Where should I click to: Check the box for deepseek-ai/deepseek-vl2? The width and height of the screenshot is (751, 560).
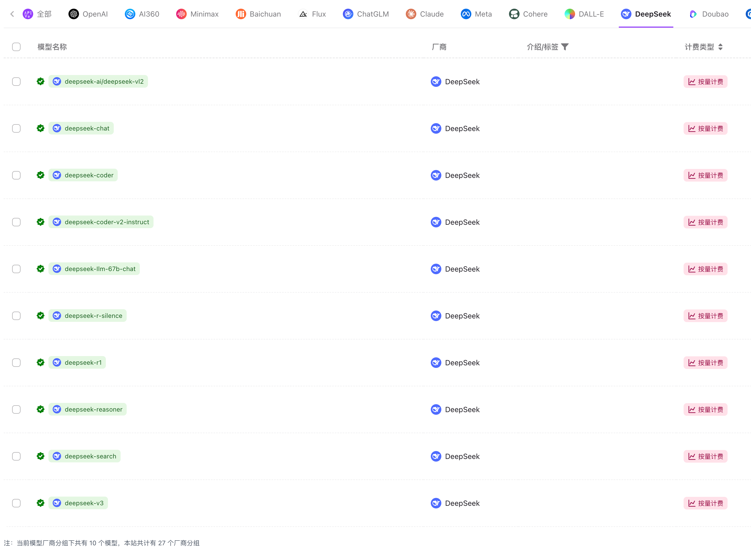click(x=16, y=81)
